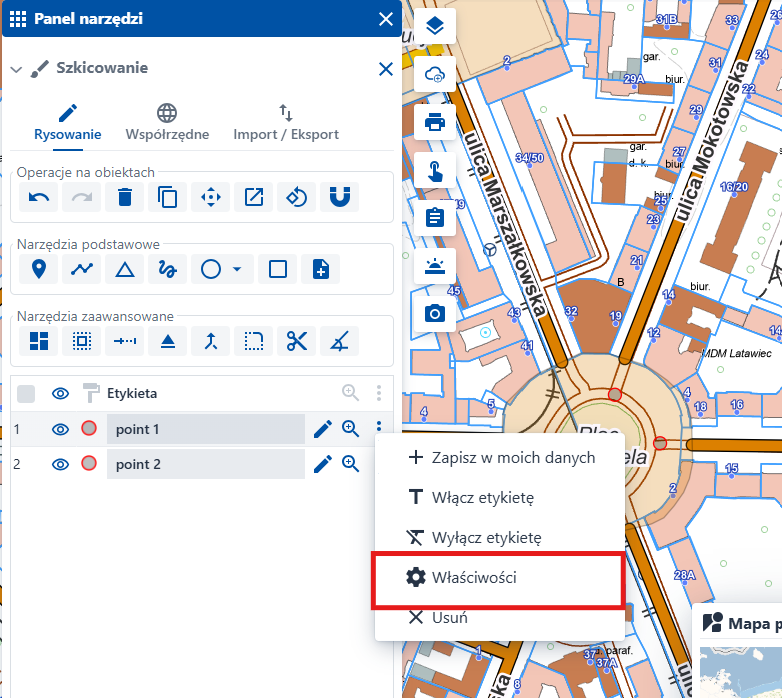This screenshot has width=782, height=698.
Task: Click the red point marker on ulica Mokotowska
Action: tap(615, 395)
